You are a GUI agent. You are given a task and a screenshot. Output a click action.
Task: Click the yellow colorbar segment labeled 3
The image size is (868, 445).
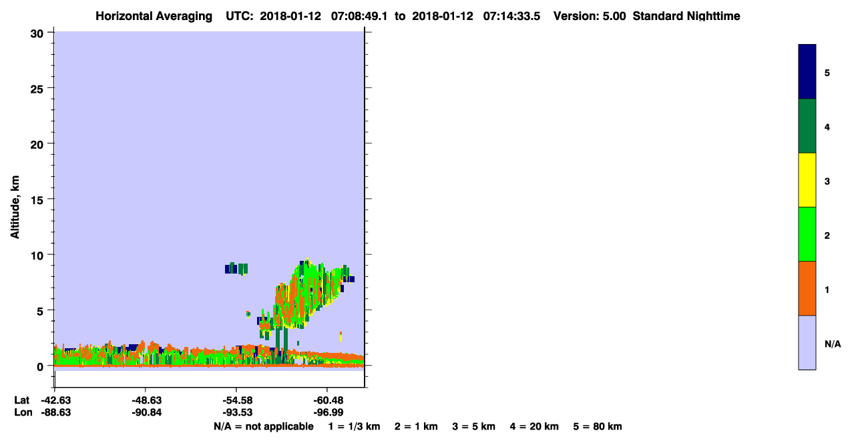[807, 180]
